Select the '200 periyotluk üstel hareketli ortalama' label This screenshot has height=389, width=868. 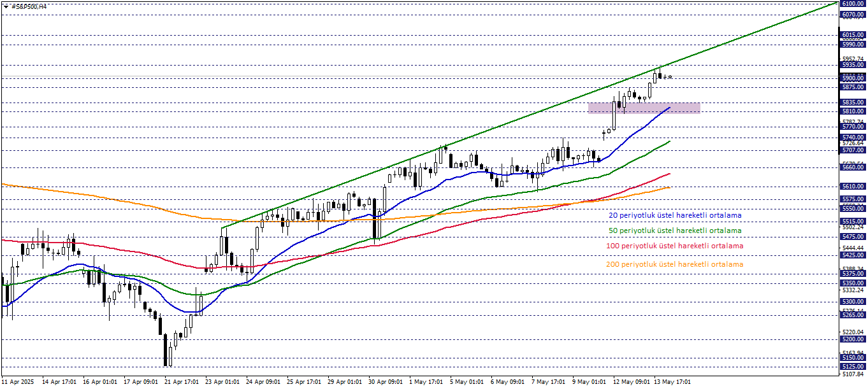click(x=674, y=264)
